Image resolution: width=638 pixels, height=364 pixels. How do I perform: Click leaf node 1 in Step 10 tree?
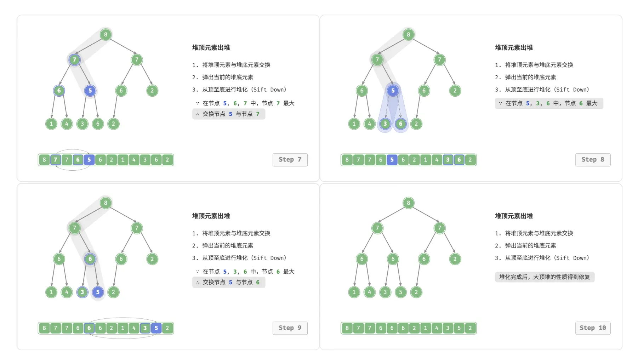[x=354, y=292]
